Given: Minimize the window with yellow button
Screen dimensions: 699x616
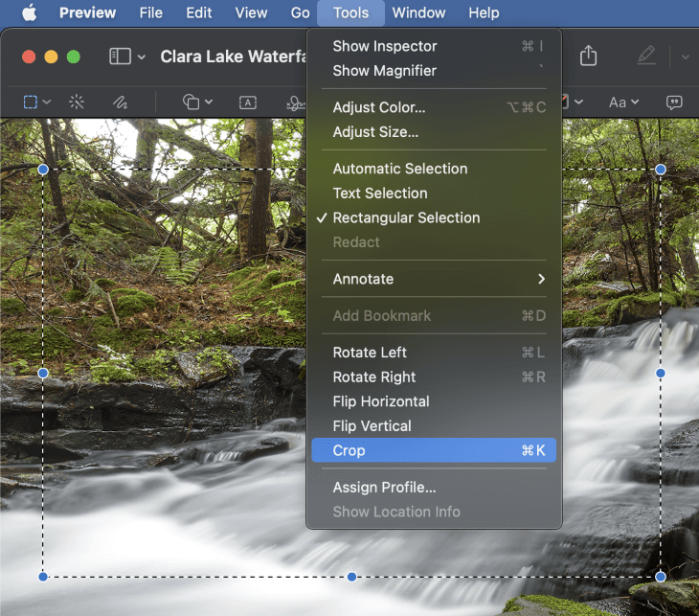Looking at the screenshot, I should click(52, 57).
